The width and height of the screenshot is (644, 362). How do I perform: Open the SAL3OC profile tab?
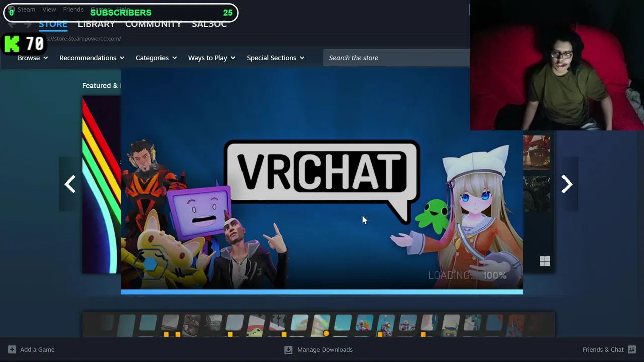pos(209,24)
